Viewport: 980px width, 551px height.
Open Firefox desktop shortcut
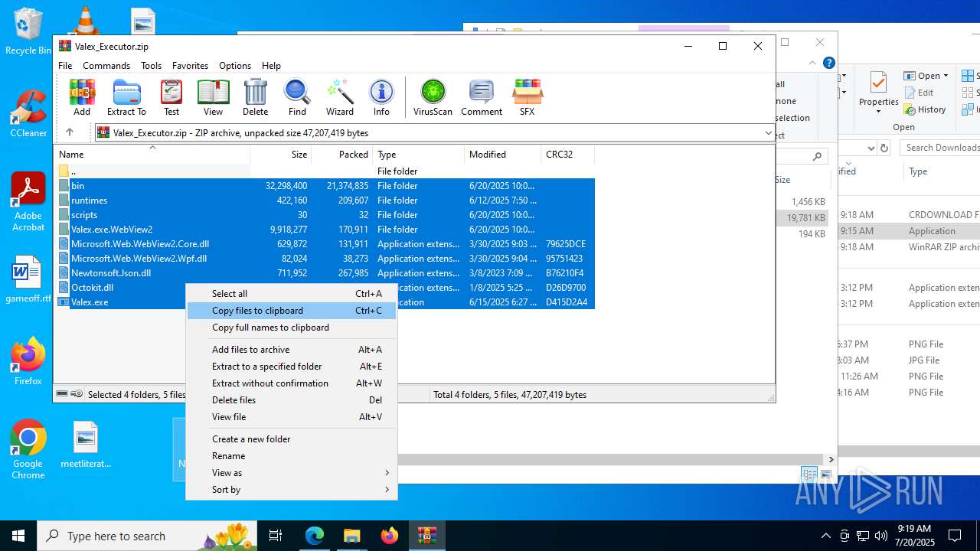click(28, 362)
